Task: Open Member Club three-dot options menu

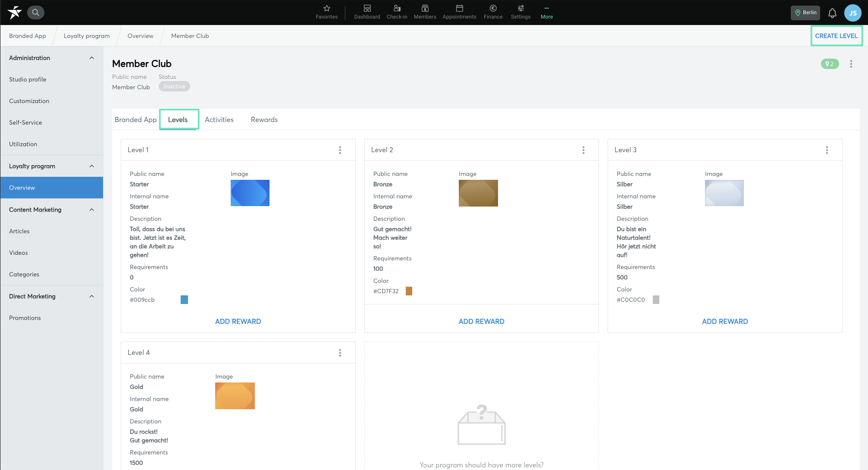Action: 851,64
